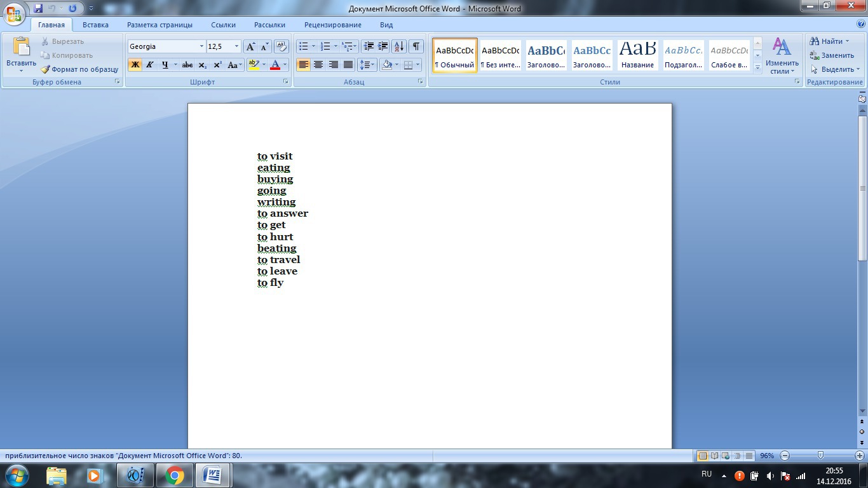Open the font size dropdown

coord(236,46)
